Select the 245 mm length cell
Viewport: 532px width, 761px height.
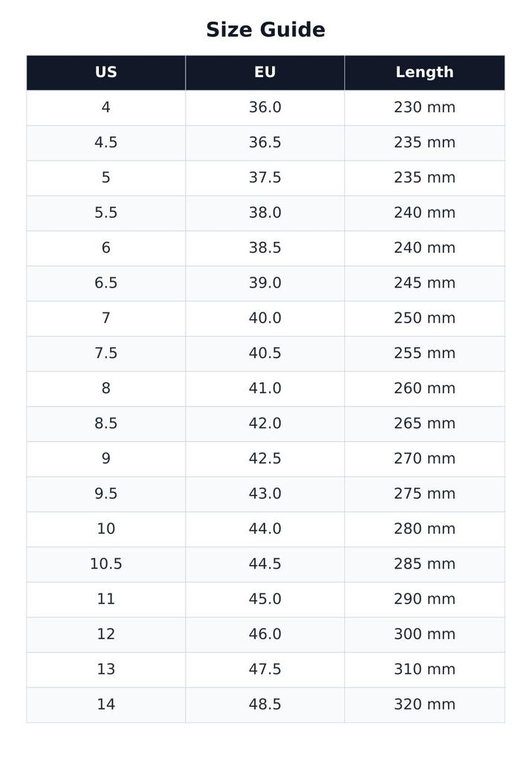point(425,283)
